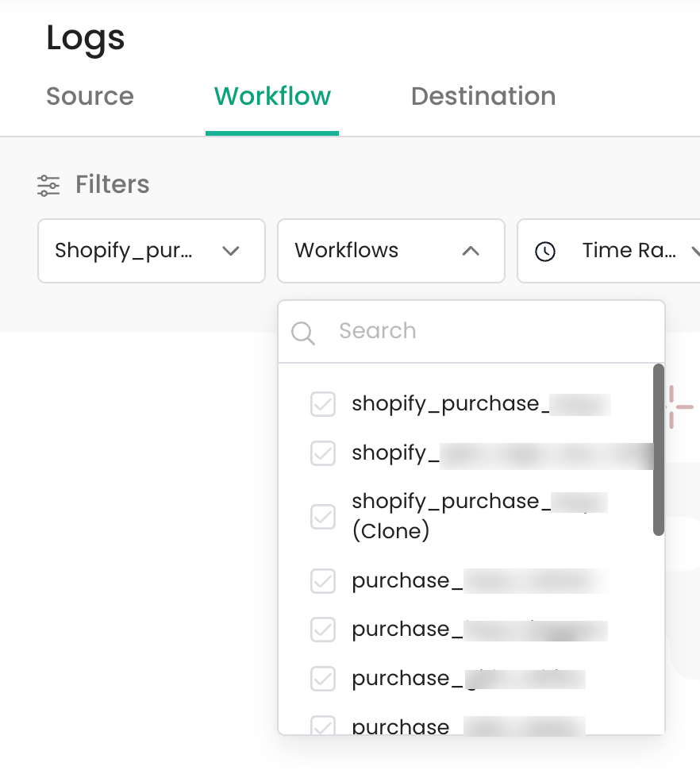Uncheck the shopify_purchase_ (Clone) checkbox
The width and height of the screenshot is (700, 778).
[323, 517]
